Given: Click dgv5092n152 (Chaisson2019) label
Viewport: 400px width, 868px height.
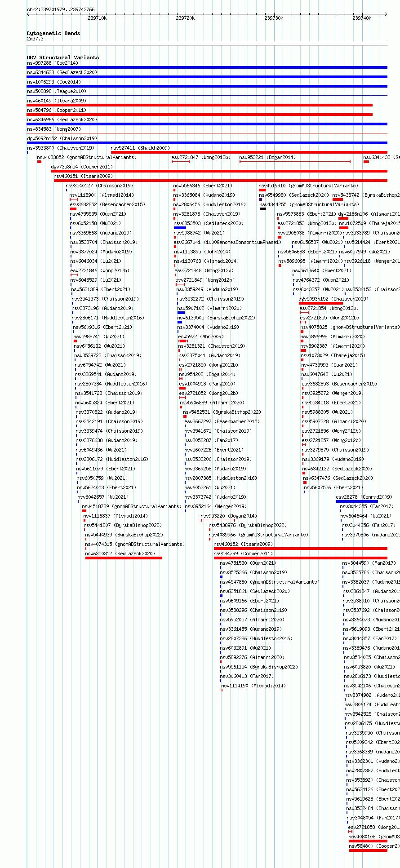Looking at the screenshot, I should click(62, 138).
